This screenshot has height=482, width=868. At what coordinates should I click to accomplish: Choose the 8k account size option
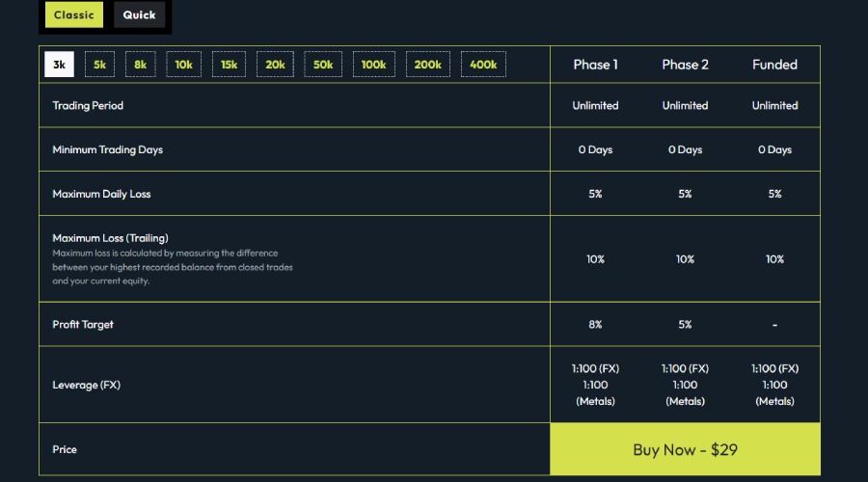[141, 65]
